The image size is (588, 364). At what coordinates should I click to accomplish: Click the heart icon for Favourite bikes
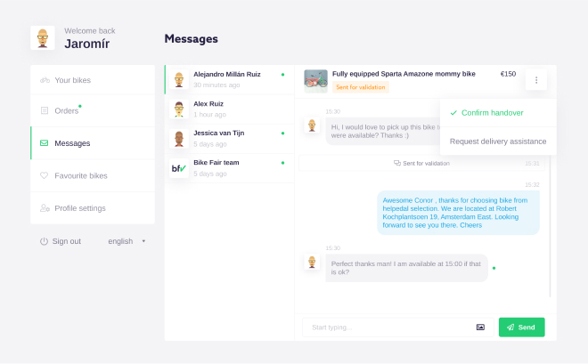coord(45,175)
